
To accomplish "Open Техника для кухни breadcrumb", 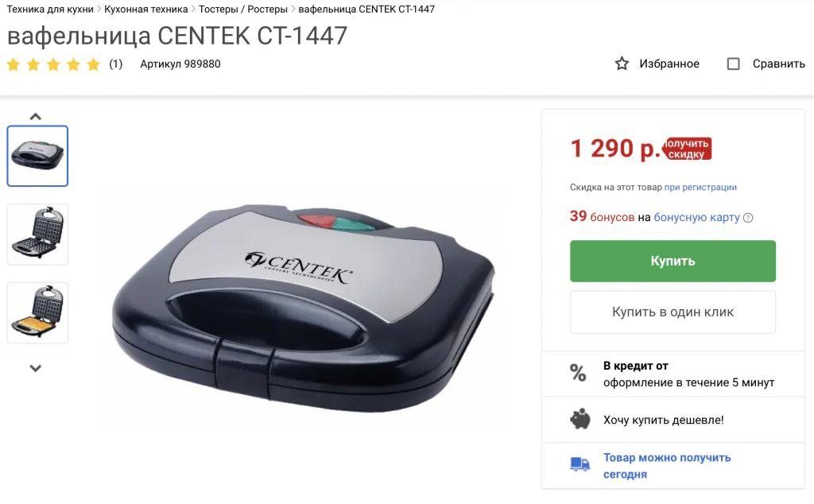I will 50,10.
